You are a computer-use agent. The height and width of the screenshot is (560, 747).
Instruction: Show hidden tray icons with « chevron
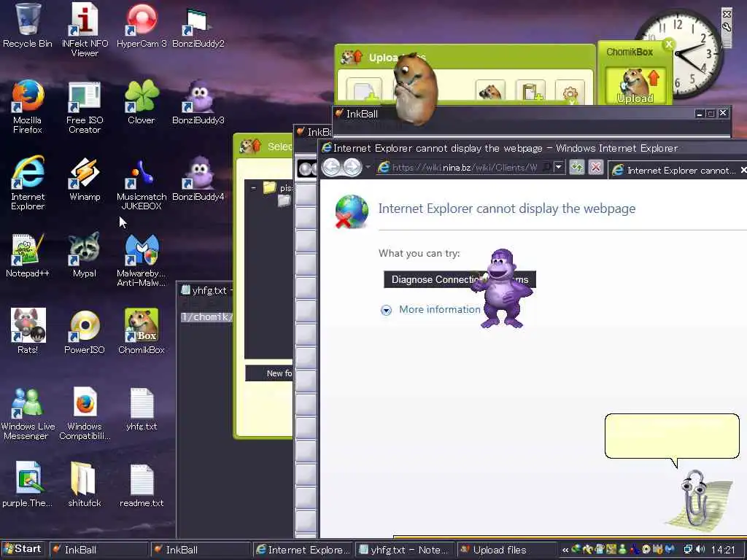point(565,550)
